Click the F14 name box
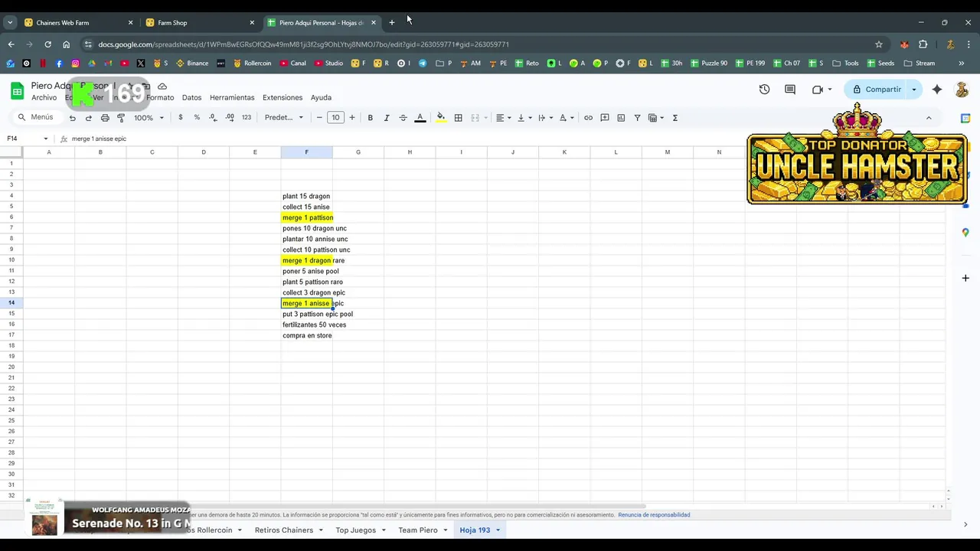Viewport: 980px width, 551px height. pyautogui.click(x=27, y=139)
